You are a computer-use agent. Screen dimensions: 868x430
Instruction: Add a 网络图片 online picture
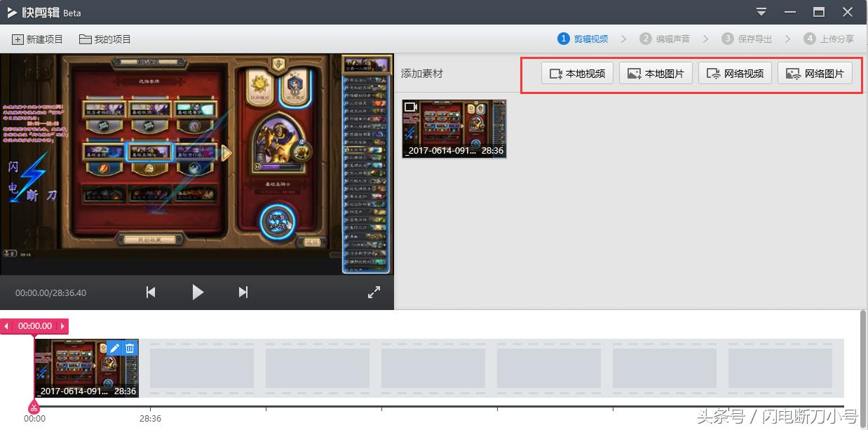(815, 74)
